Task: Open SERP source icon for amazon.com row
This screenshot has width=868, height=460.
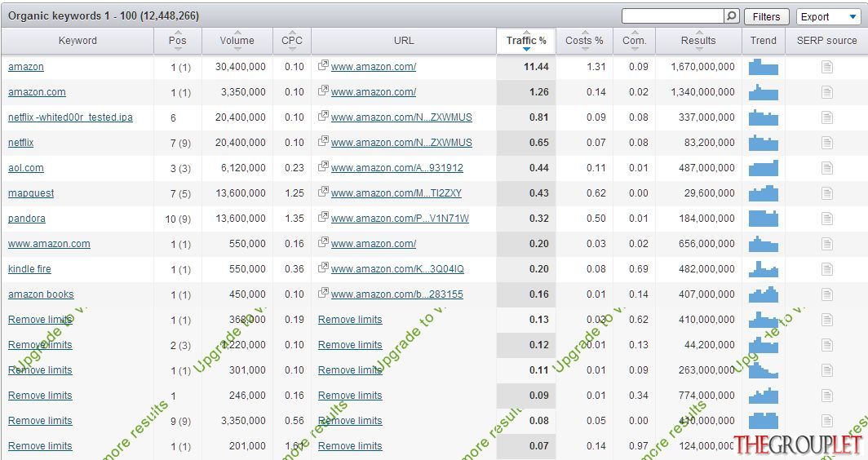Action: 826,92
